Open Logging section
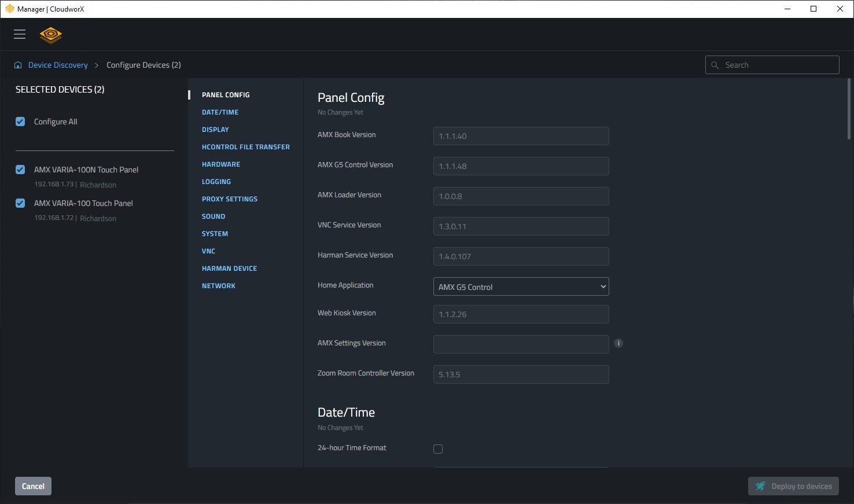 point(216,182)
